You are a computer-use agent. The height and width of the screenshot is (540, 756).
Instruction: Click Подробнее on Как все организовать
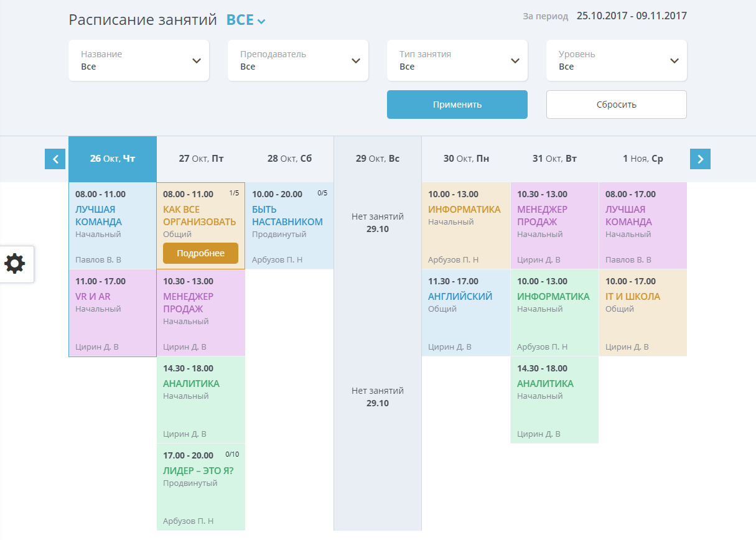click(200, 253)
